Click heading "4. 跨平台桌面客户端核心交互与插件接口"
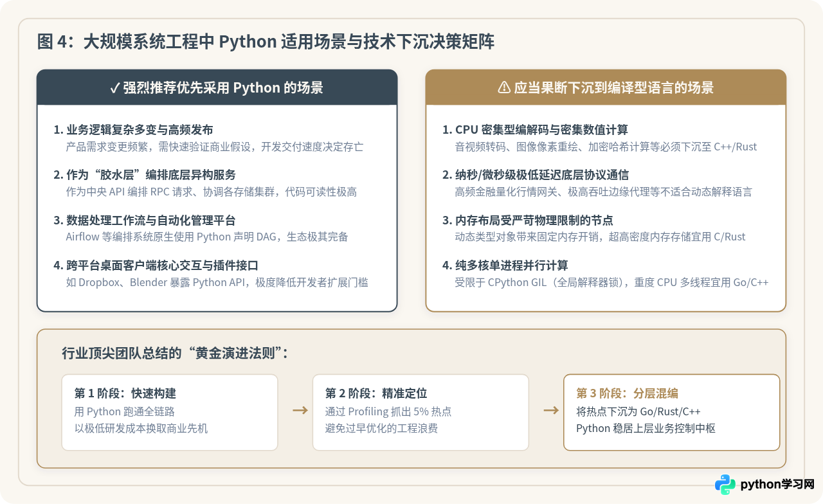The image size is (823, 504). [156, 265]
